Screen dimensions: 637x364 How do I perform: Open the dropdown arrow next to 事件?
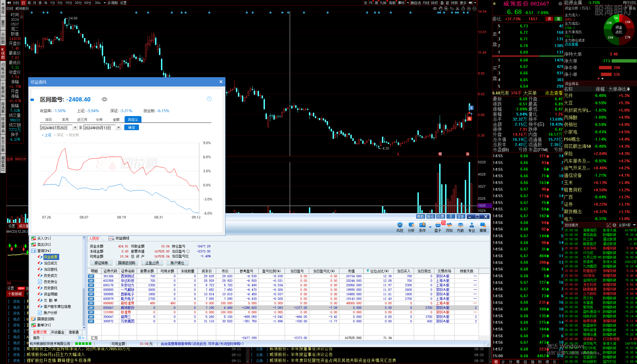(x=408, y=3)
